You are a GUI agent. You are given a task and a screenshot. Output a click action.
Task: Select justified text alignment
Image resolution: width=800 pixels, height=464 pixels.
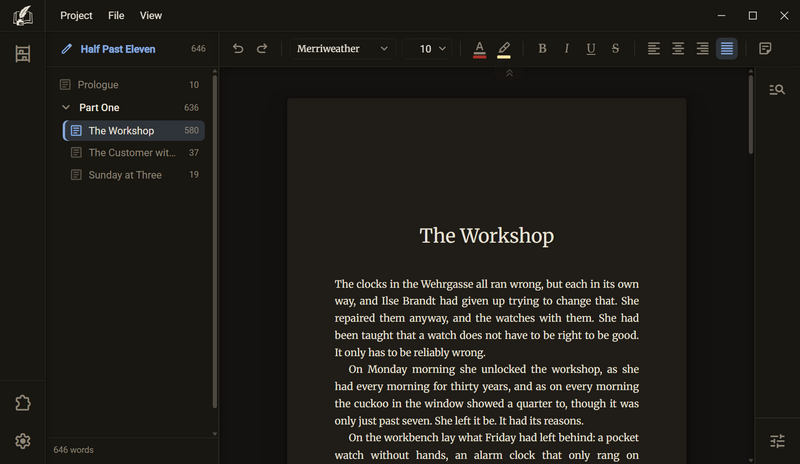[x=727, y=48]
